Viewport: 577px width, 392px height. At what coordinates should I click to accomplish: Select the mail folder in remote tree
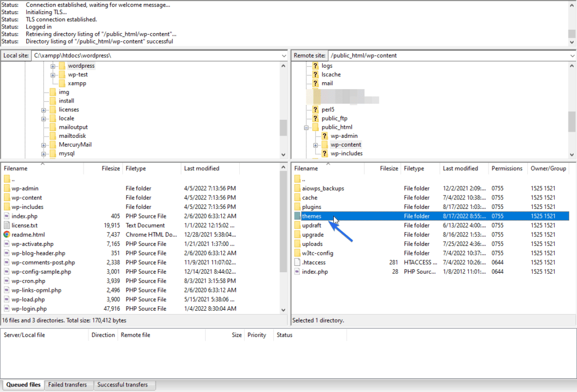point(327,83)
